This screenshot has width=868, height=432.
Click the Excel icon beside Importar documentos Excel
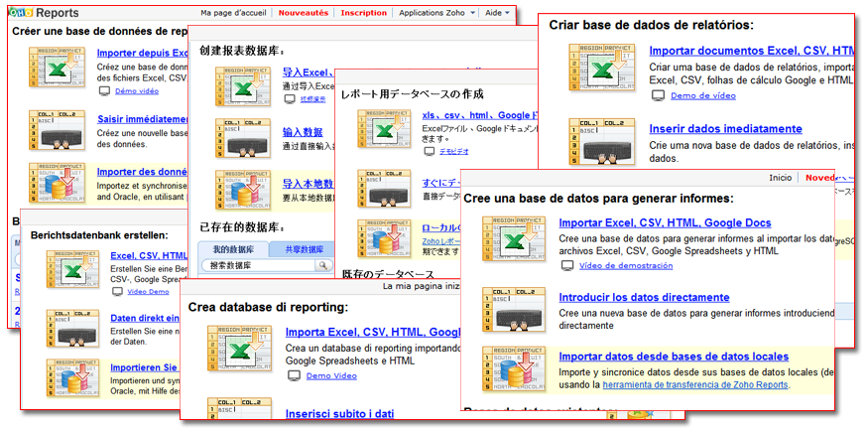602,69
